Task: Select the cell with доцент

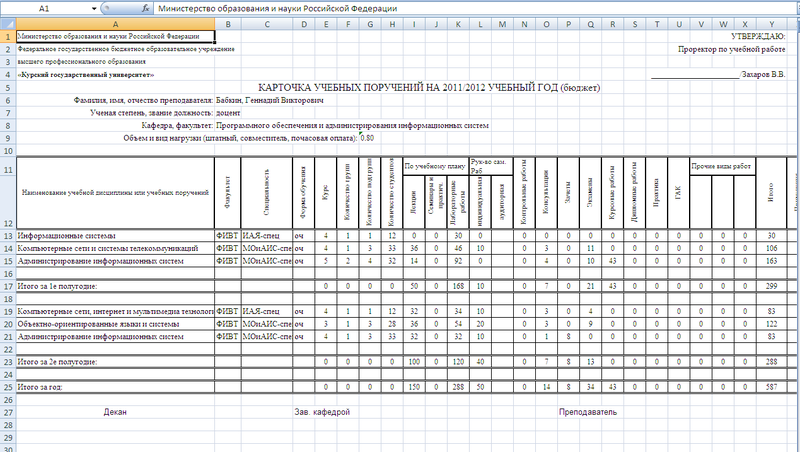Action: coord(228,113)
